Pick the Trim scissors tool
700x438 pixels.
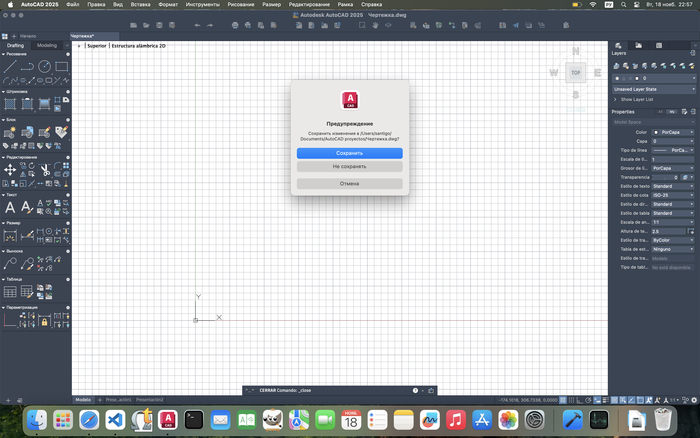point(44,170)
